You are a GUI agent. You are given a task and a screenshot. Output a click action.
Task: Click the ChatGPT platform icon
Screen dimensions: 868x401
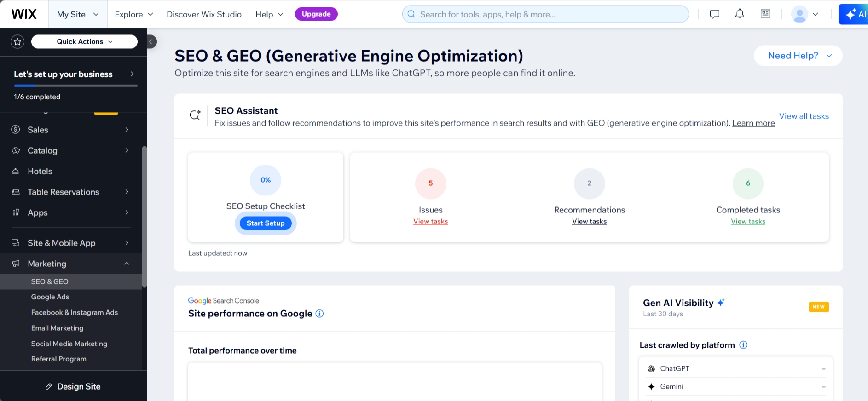651,369
